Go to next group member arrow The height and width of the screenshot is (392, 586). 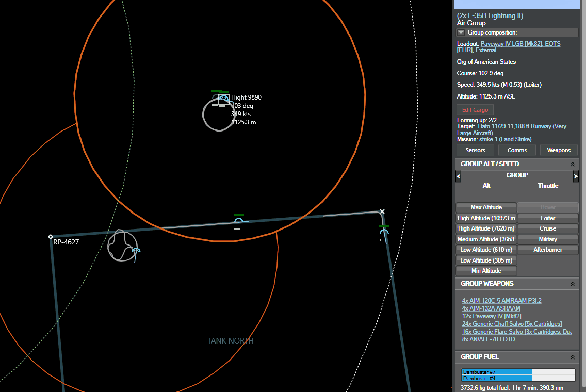(x=576, y=176)
